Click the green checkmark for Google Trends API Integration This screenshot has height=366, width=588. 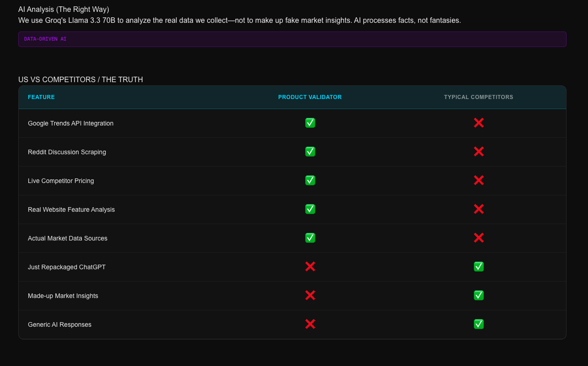click(310, 123)
